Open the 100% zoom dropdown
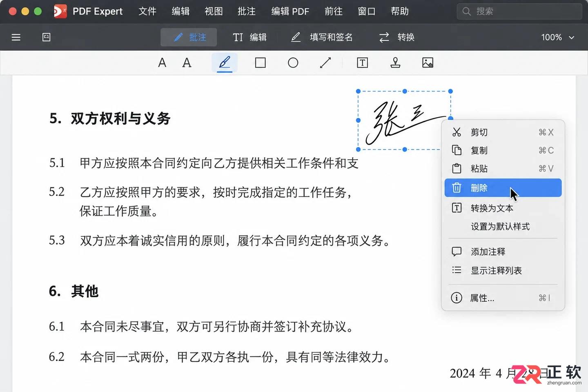The image size is (588, 392). [x=557, y=38]
